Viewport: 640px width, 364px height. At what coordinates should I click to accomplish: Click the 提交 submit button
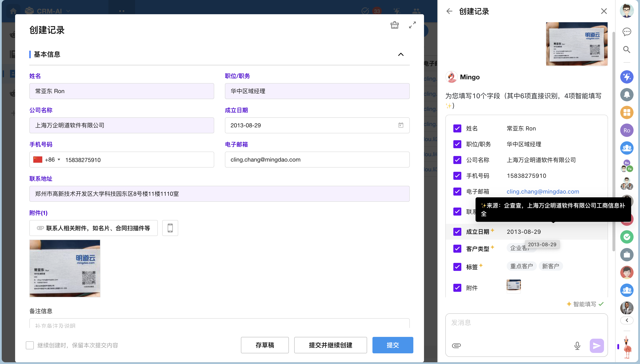tap(392, 345)
